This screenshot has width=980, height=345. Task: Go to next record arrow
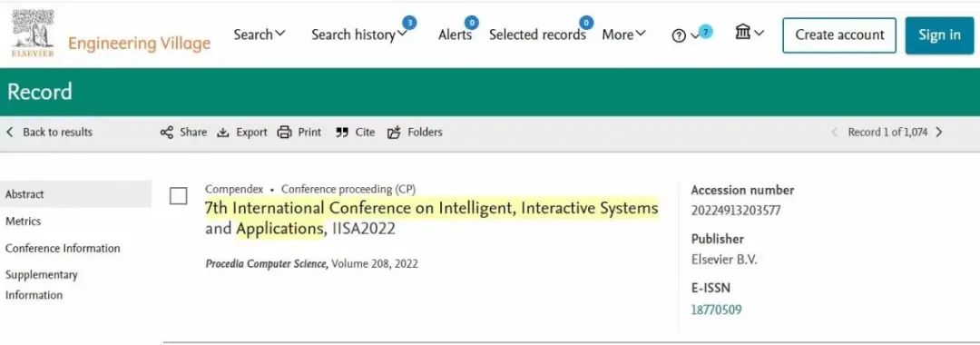click(x=939, y=132)
